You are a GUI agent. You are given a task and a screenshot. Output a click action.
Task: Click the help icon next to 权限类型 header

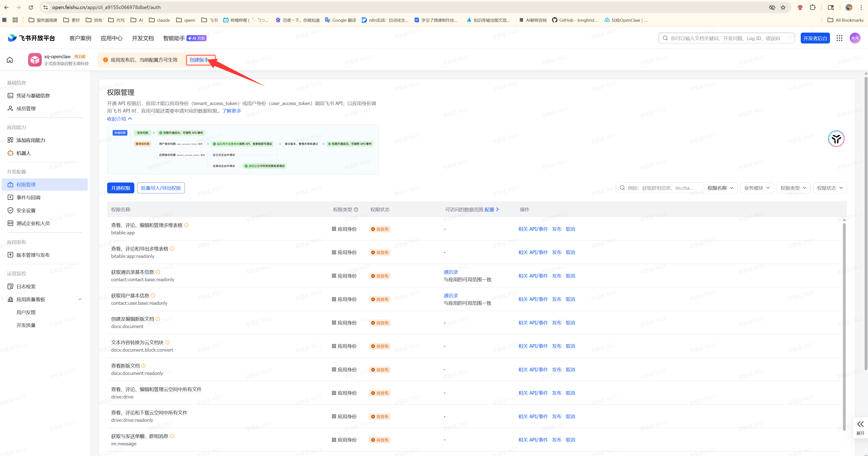pos(356,209)
